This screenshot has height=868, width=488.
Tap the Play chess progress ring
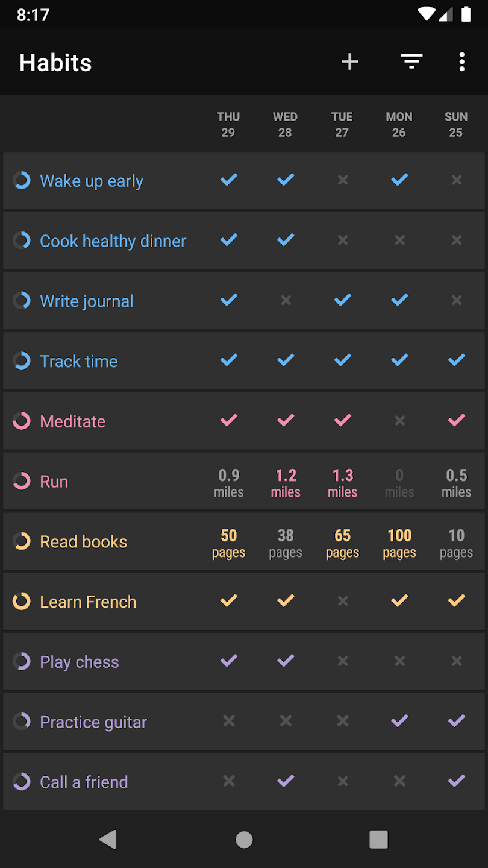point(22,661)
